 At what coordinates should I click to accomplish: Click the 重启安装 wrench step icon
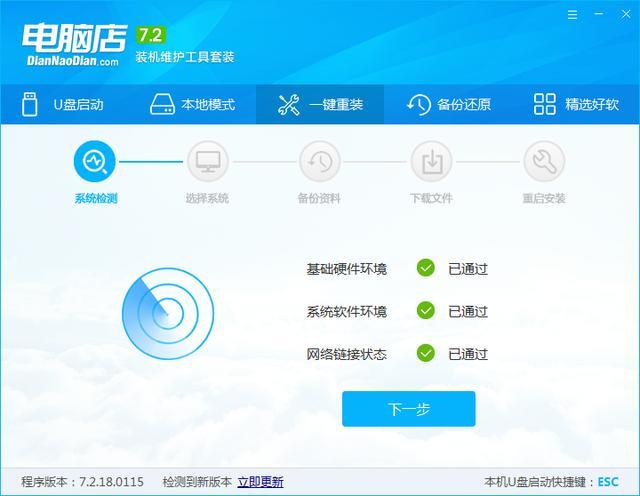[x=544, y=161]
